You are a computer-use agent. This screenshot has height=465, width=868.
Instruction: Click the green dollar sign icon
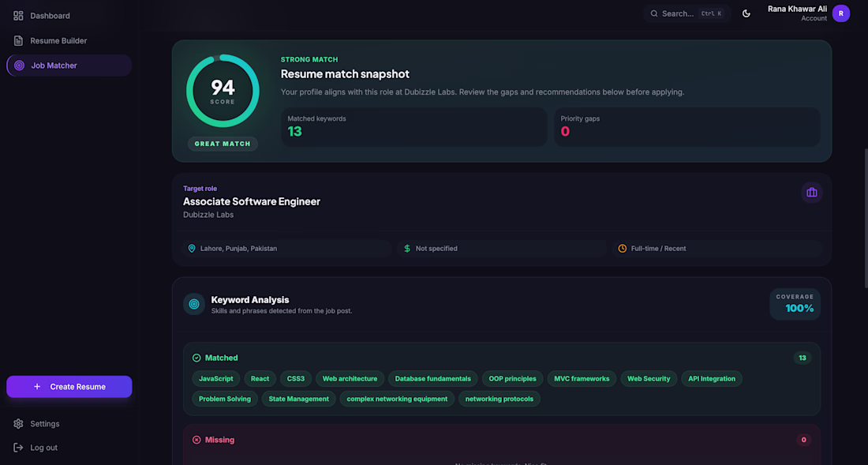point(407,249)
